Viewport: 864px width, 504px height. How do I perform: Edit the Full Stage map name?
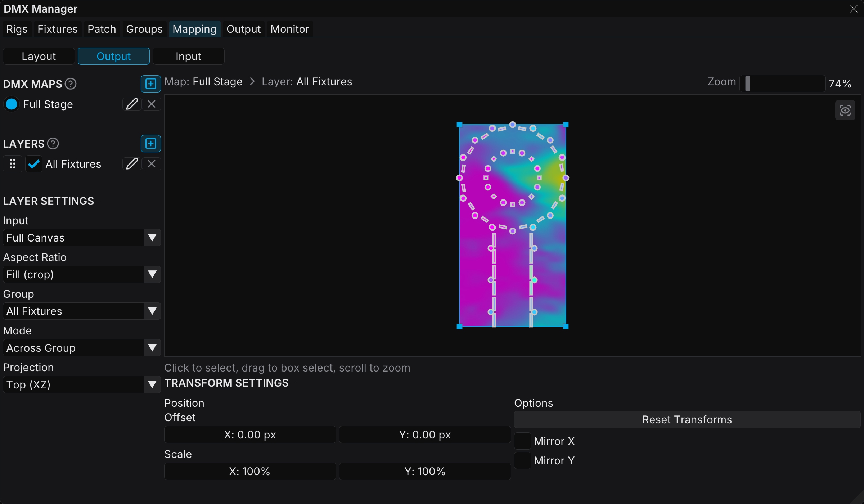tap(132, 104)
